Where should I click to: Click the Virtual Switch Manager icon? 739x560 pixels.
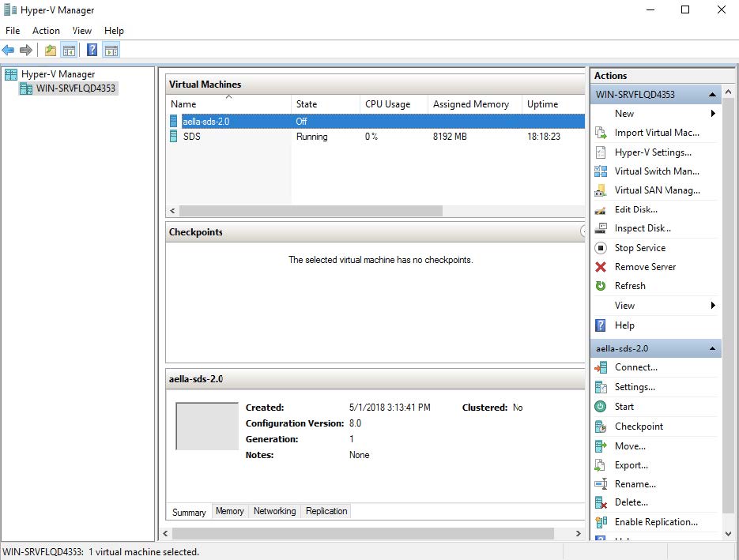tap(601, 171)
